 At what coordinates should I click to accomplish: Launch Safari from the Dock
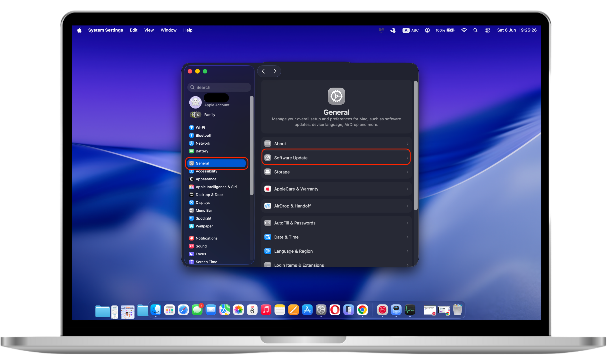tap(183, 310)
